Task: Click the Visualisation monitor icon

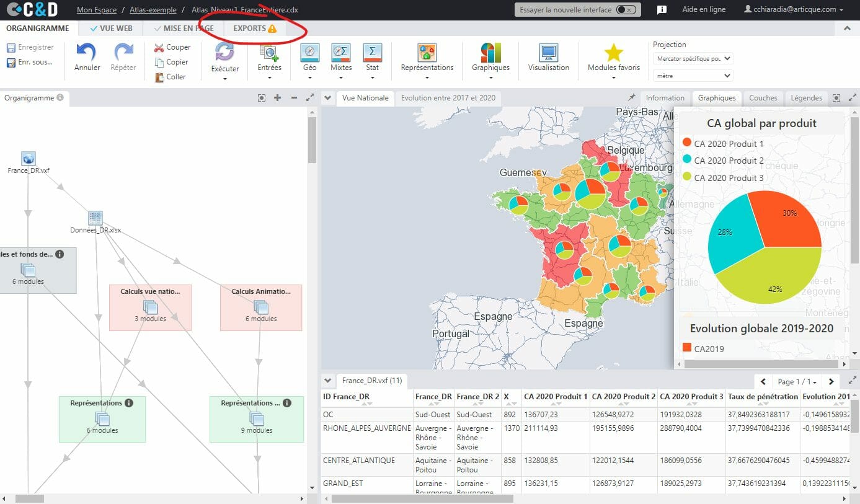Action: (x=548, y=53)
